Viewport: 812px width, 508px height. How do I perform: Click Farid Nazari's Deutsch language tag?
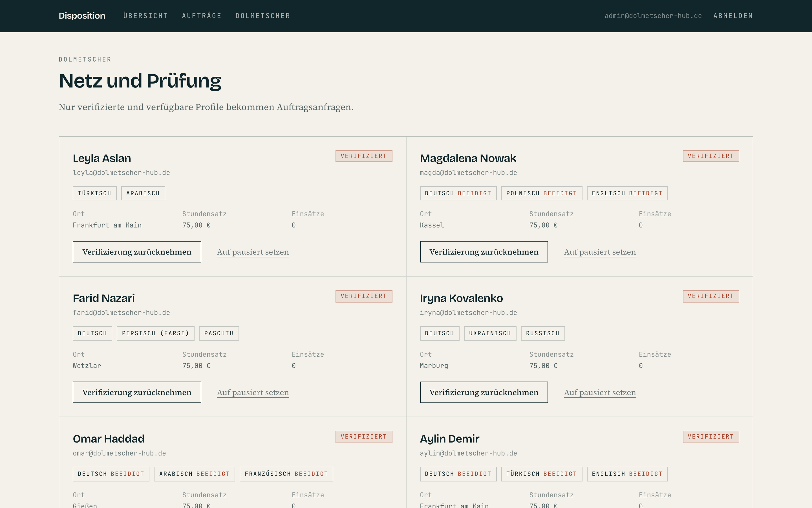[x=92, y=333]
